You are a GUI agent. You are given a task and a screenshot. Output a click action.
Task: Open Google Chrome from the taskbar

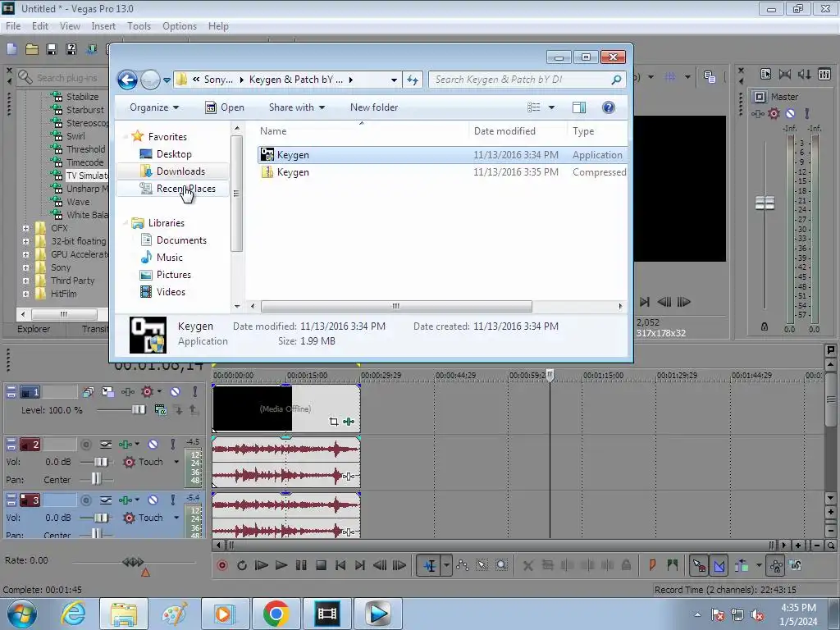276,613
